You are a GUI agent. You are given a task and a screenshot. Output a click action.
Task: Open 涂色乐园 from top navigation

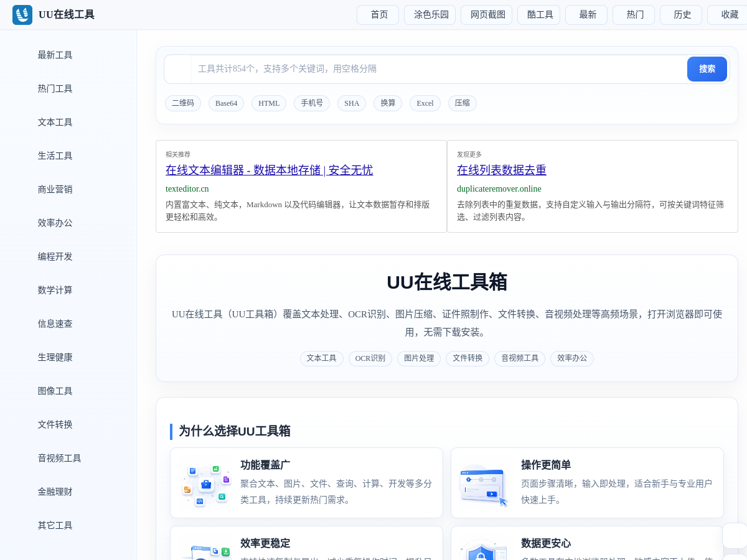pyautogui.click(x=430, y=15)
